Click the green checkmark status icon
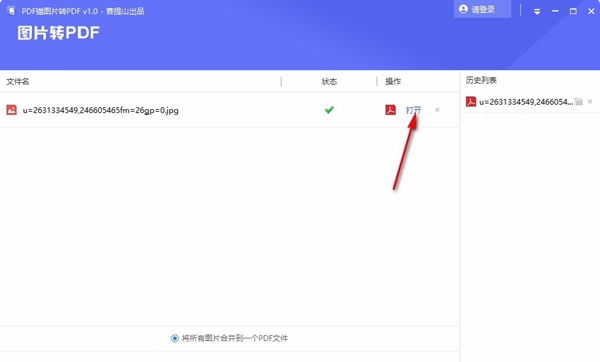This screenshot has height=362, width=600. 329,110
